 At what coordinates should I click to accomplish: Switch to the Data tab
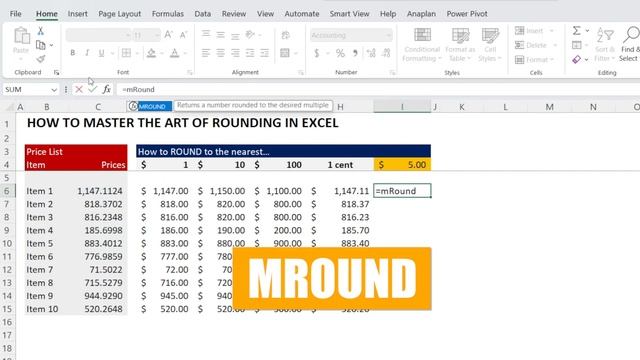click(x=202, y=14)
